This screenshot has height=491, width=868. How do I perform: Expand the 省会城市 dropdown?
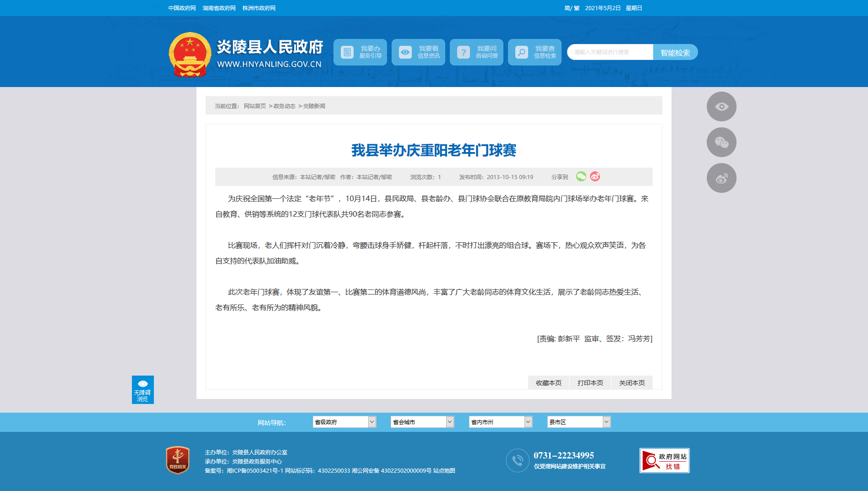[x=422, y=422]
